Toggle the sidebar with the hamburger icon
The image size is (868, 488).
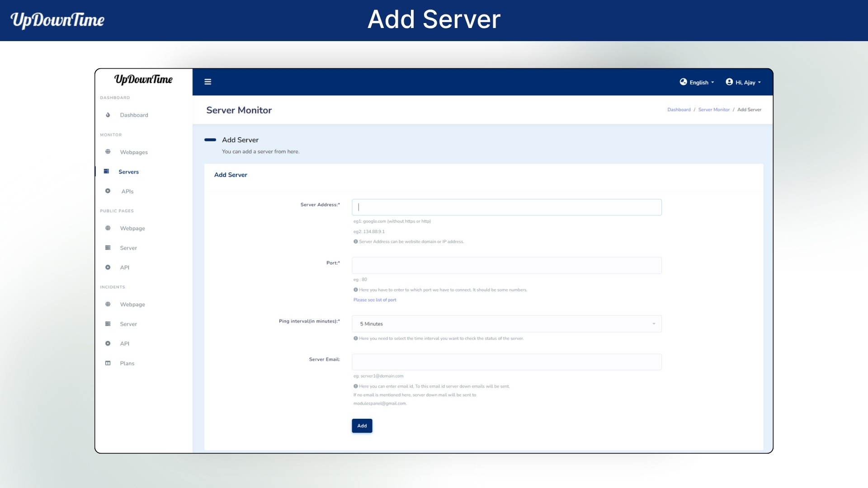coord(208,81)
